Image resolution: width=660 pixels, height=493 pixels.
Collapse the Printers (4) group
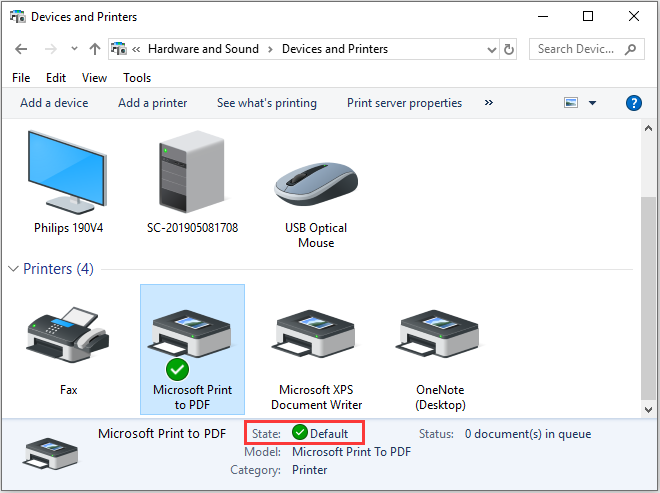pyautogui.click(x=13, y=269)
